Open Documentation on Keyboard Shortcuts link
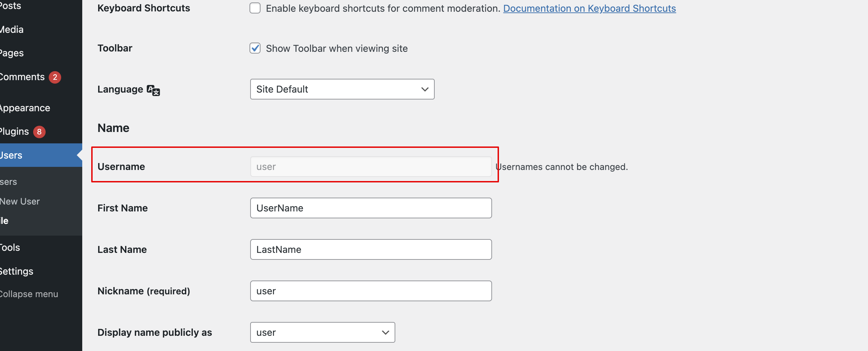Image resolution: width=868 pixels, height=351 pixels. [x=589, y=8]
